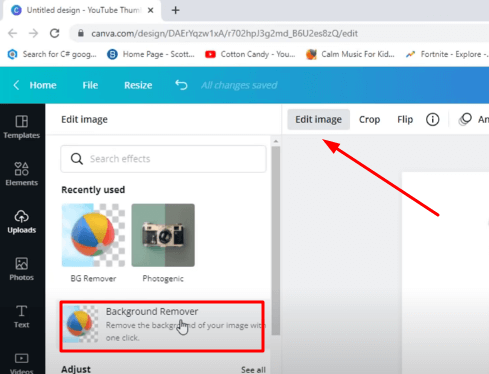Open the File menu

(x=90, y=85)
